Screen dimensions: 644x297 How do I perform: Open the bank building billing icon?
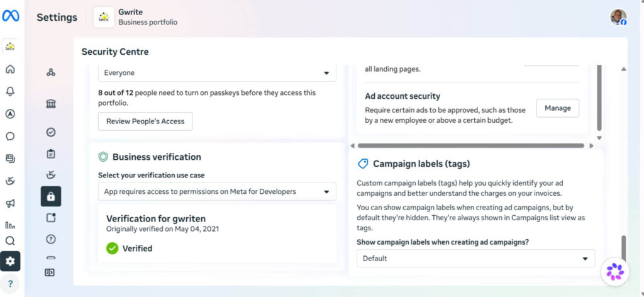[51, 104]
